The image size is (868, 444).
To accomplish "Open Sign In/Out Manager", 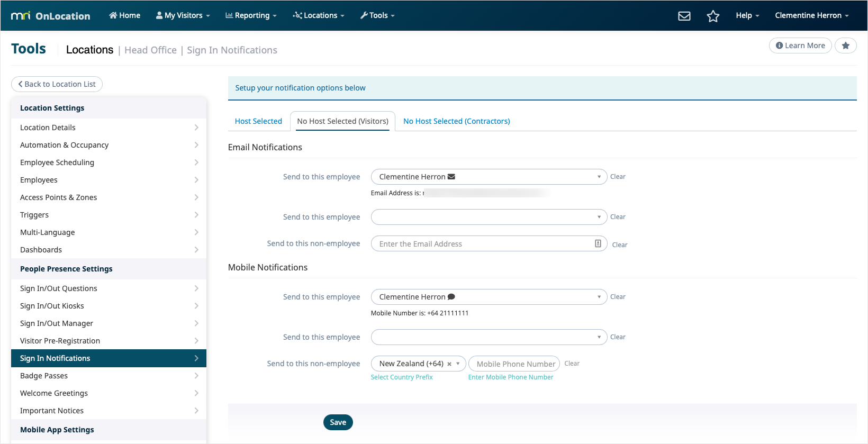I will tap(108, 323).
